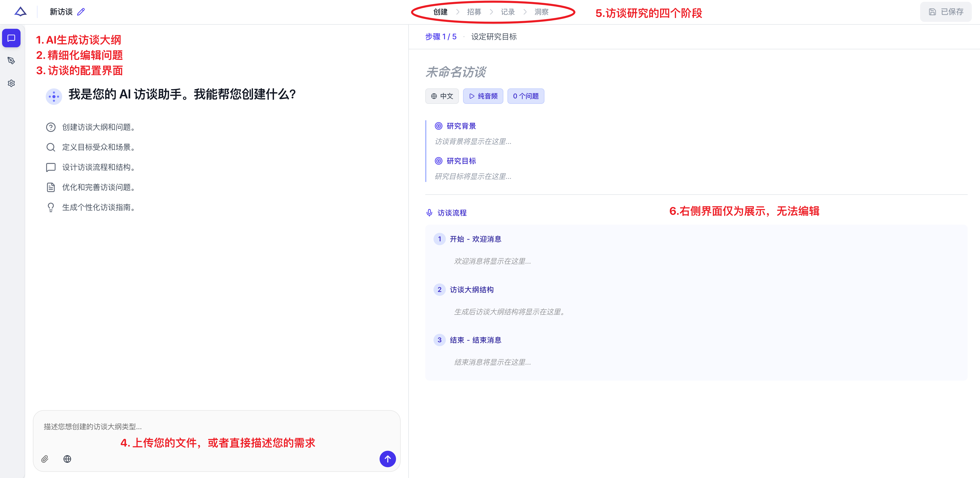Click the 未命名访谈 title field
This screenshot has height=478, width=980.
[456, 72]
